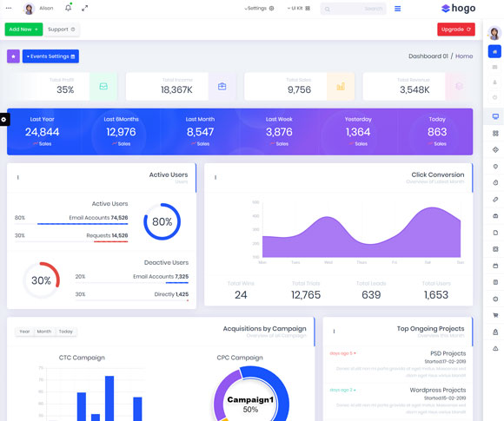Image resolution: width=504 pixels, height=421 pixels.
Task: Open the sidebar Home icon
Action: click(x=494, y=52)
